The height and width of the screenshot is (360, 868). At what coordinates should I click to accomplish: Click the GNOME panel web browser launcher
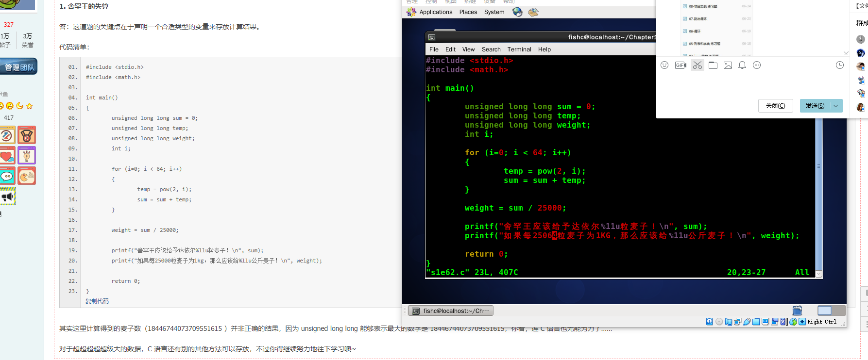click(517, 12)
